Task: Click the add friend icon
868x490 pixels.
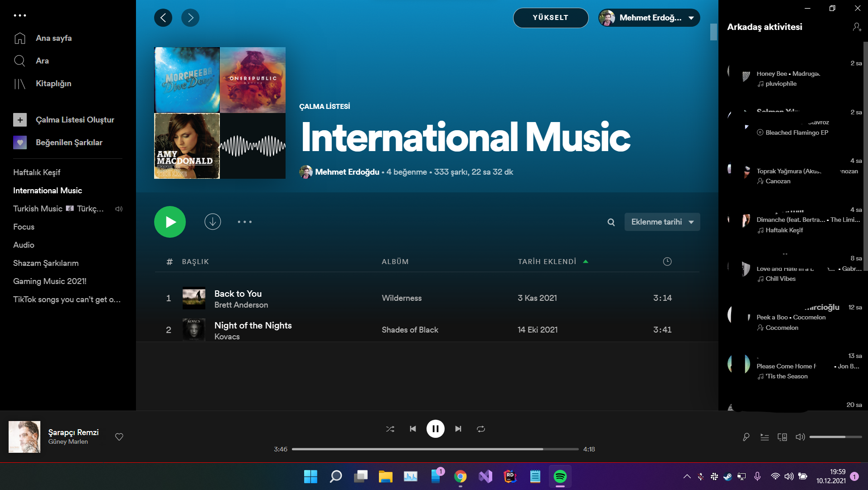Action: pos(856,27)
